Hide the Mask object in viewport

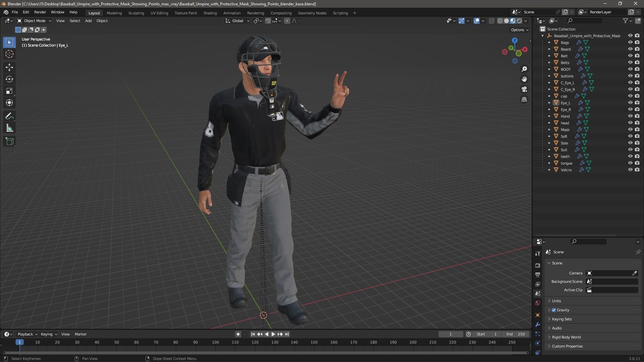tap(630, 129)
